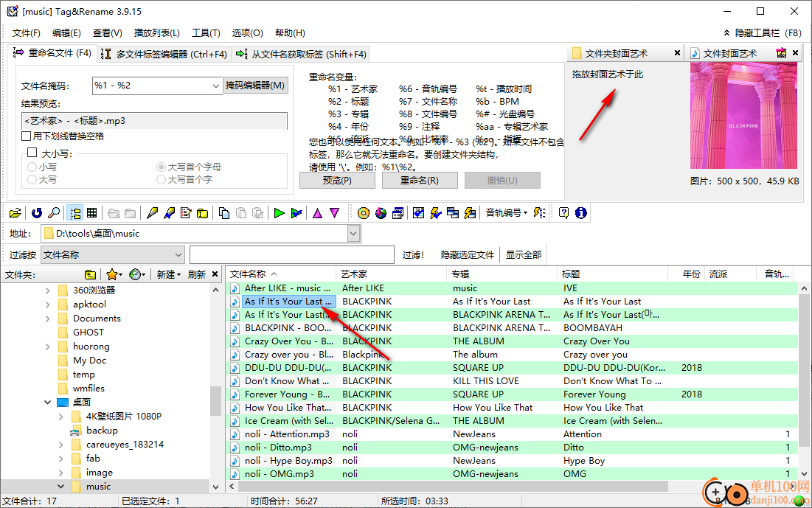Image resolution: width=812 pixels, height=508 pixels.
Task: Click the lightning bolt with window icon
Action: [x=470, y=213]
